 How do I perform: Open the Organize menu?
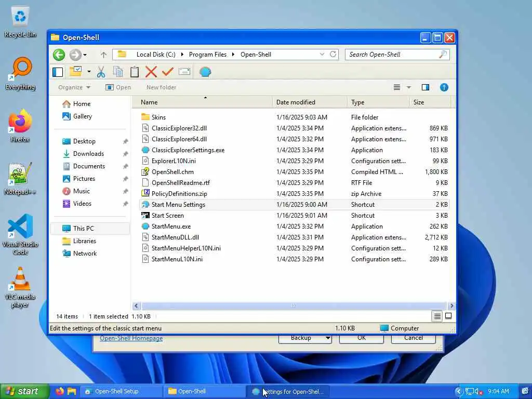74,87
